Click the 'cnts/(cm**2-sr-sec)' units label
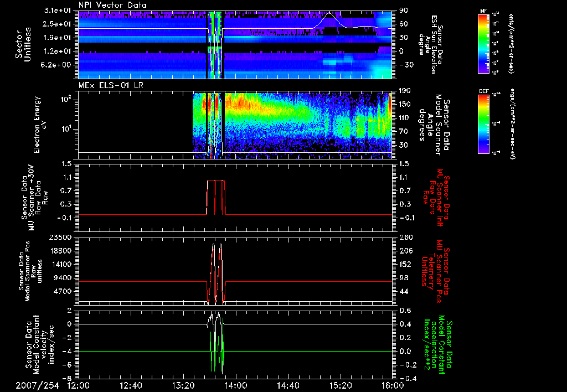The height and width of the screenshot is (392, 567). point(511,44)
